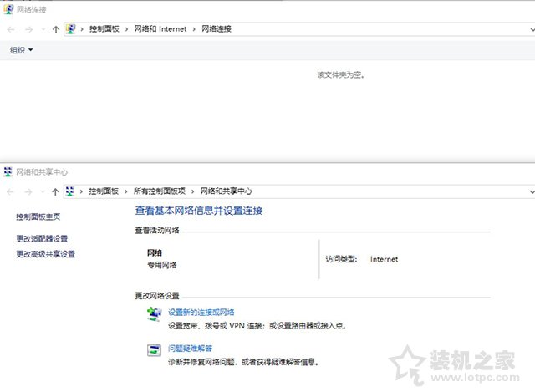Select 控制面板 breadcrumb in 网络和共享中心 window

click(104, 191)
